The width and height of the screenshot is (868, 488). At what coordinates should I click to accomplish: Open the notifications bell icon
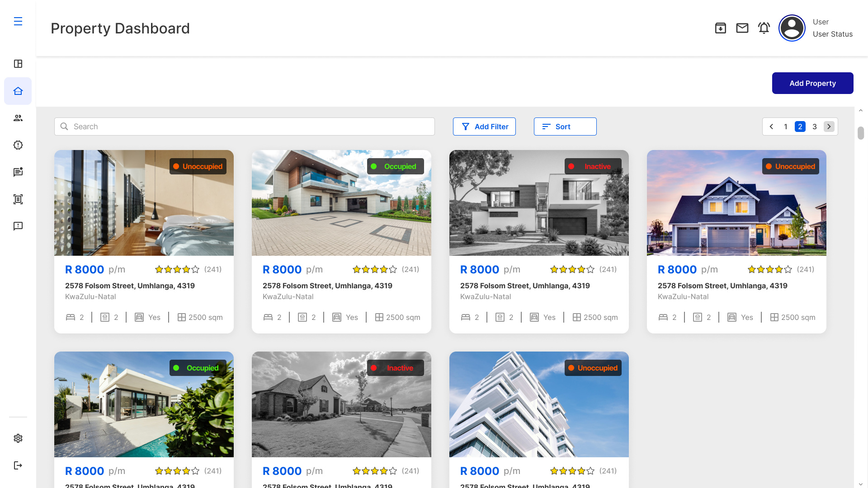[764, 28]
